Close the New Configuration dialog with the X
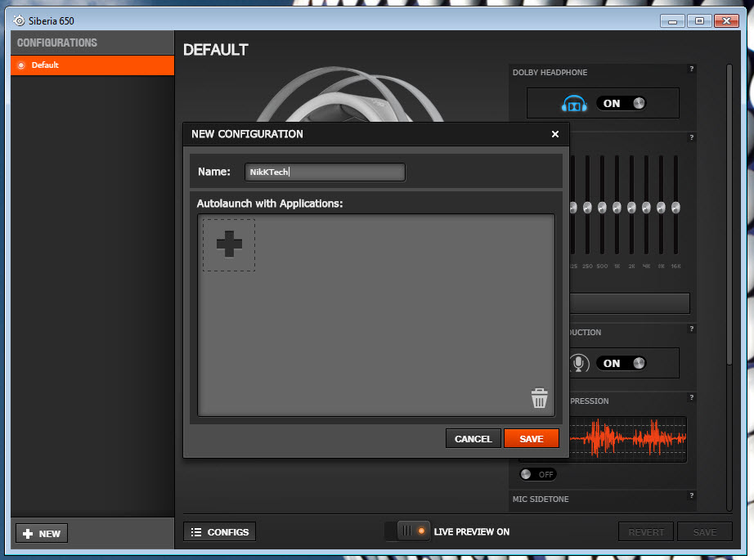Screen dimensions: 754x560 click(555, 134)
